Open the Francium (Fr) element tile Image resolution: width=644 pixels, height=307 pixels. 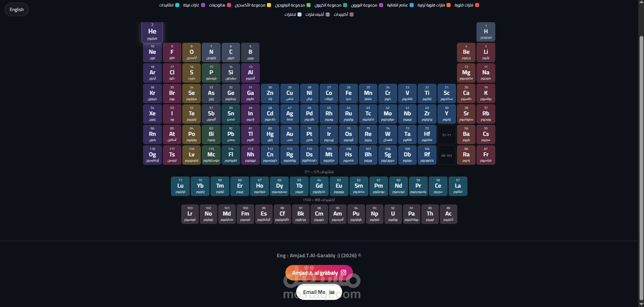pos(486,155)
